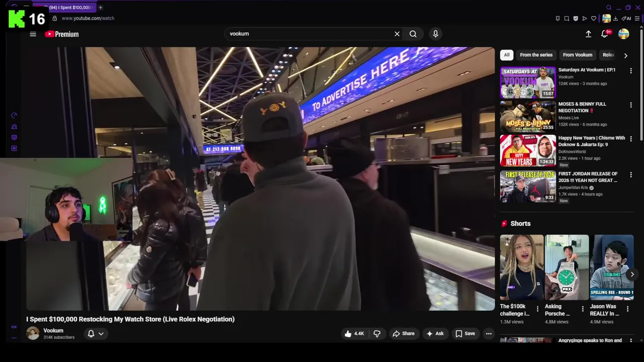Open the M-in-a-square icon in the browser sidebar

point(14,148)
